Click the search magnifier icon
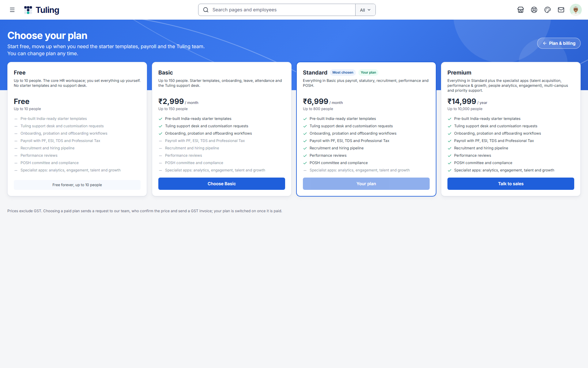This screenshot has height=368, width=588. [x=206, y=10]
